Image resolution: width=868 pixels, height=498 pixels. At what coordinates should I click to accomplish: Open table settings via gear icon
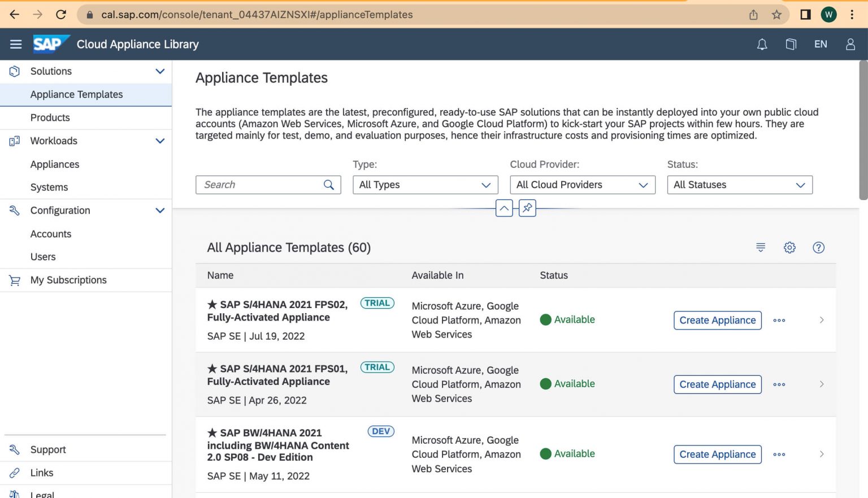[x=789, y=247]
